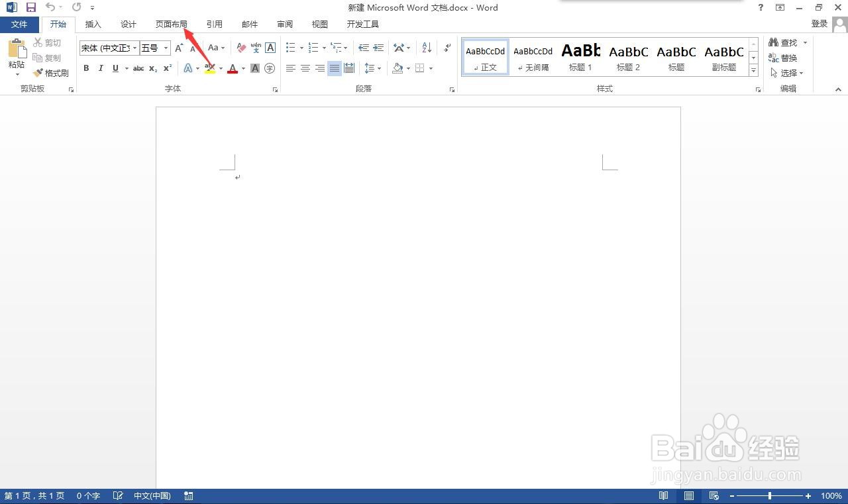Viewport: 848px width, 504px height.
Task: Switch to Read Mode view
Action: [x=663, y=495]
